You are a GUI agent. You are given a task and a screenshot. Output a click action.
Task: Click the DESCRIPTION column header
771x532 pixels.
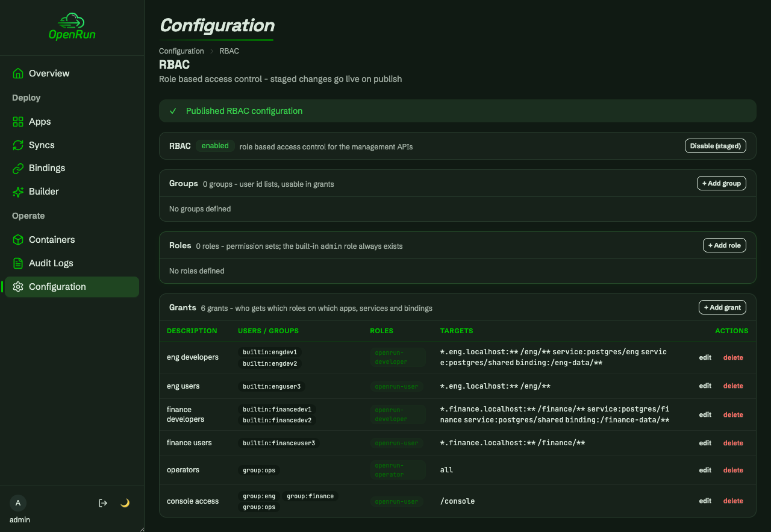(x=192, y=331)
